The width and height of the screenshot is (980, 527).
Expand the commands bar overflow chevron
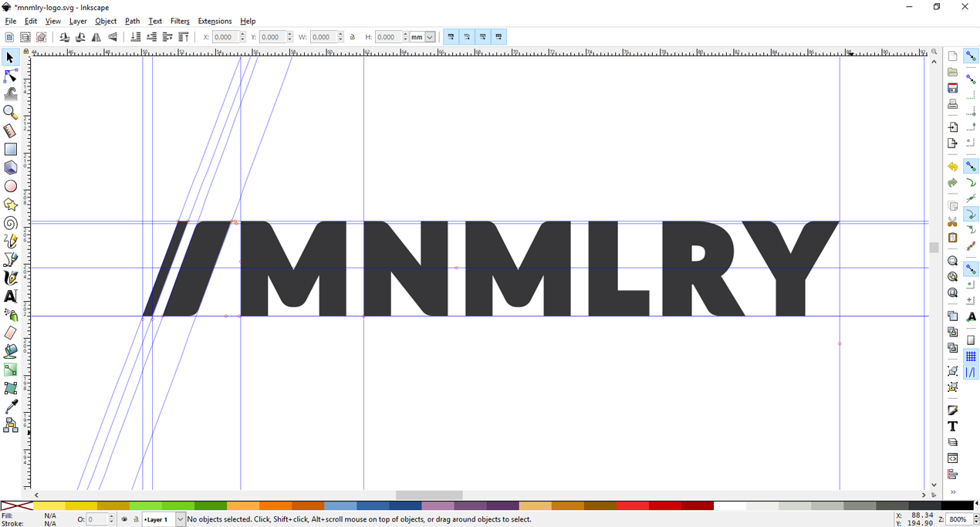click(953, 492)
